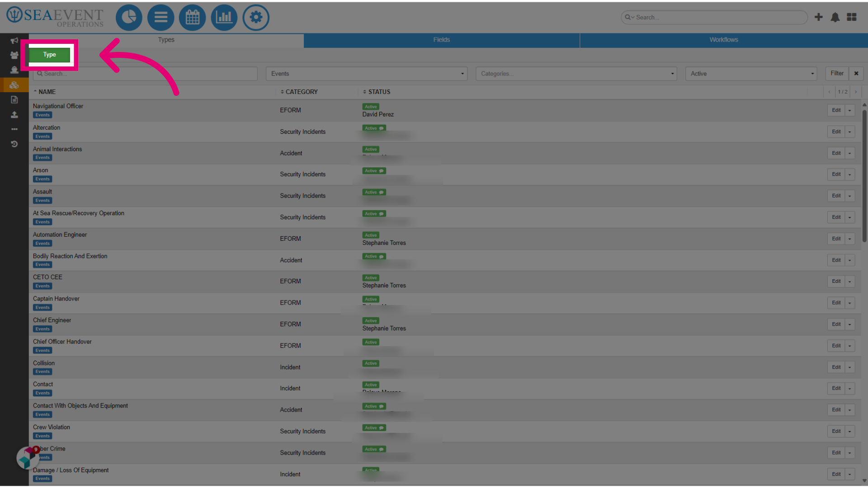Open the apps grid icon
Image resolution: width=868 pixels, height=488 pixels.
852,17
